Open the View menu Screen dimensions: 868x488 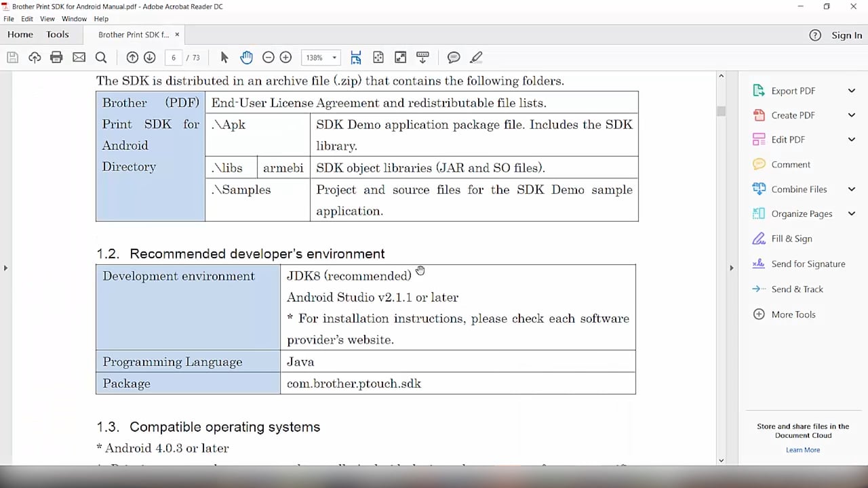tap(47, 19)
